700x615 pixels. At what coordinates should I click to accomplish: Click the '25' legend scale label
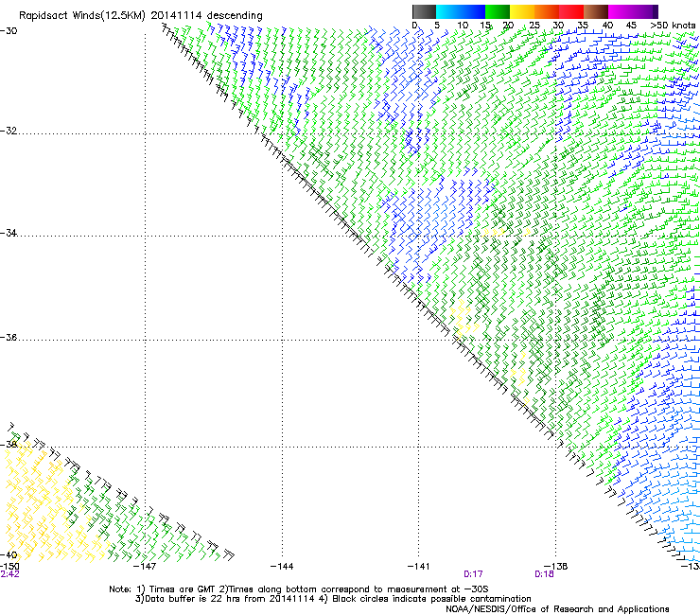click(x=534, y=26)
